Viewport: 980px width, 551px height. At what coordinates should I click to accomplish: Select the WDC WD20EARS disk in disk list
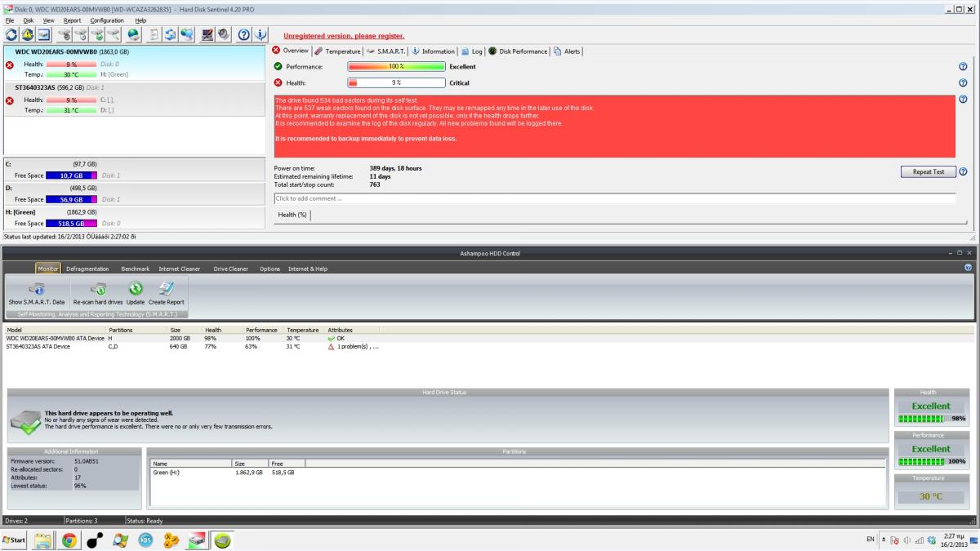point(135,63)
